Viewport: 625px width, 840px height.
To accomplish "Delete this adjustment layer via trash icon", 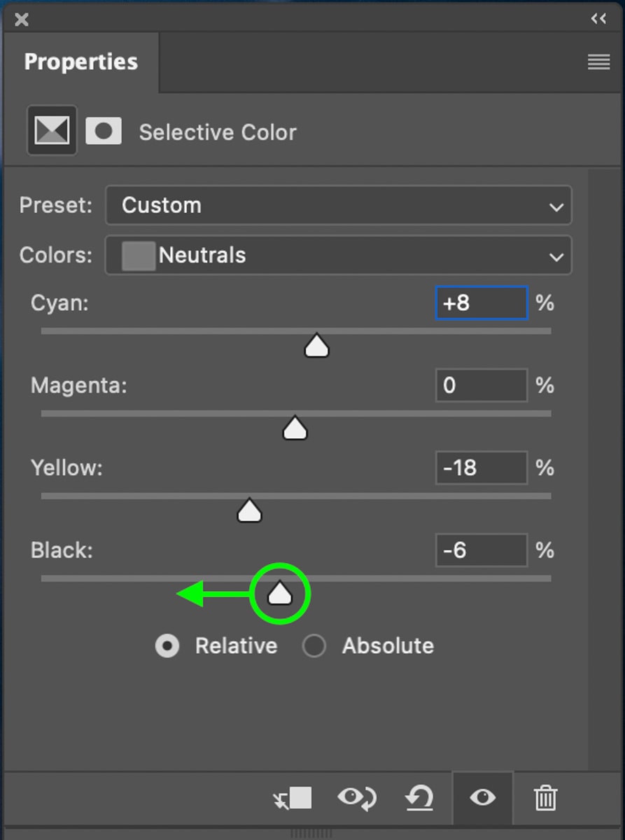I will (545, 798).
